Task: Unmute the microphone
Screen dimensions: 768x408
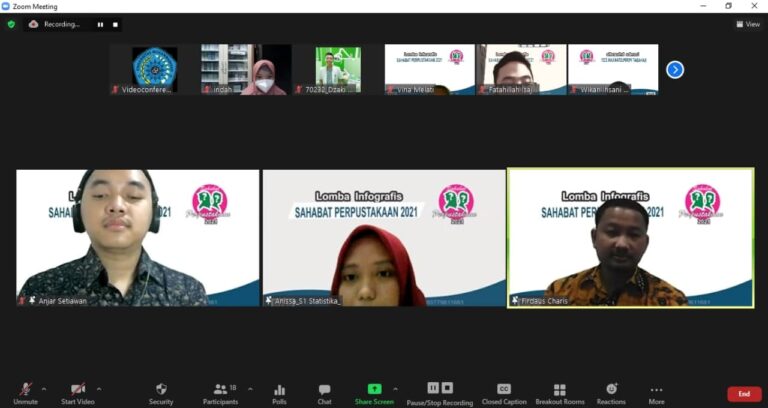Action: click(25, 393)
